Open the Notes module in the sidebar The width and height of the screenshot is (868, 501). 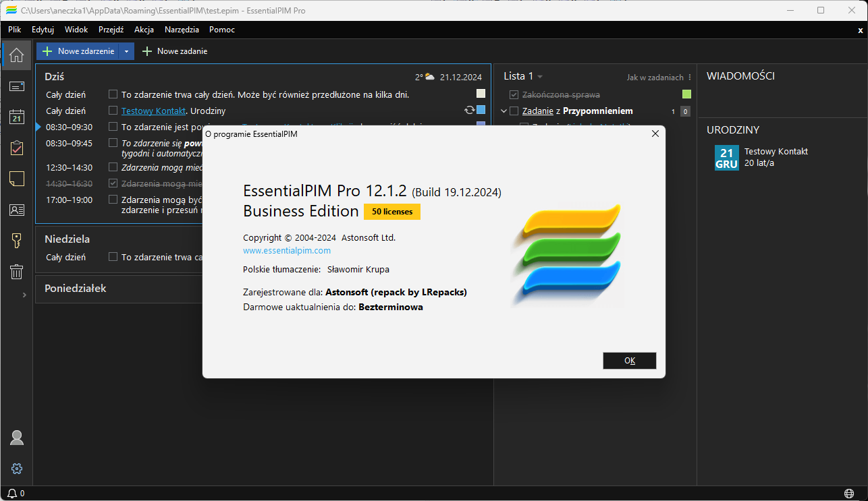click(x=17, y=179)
